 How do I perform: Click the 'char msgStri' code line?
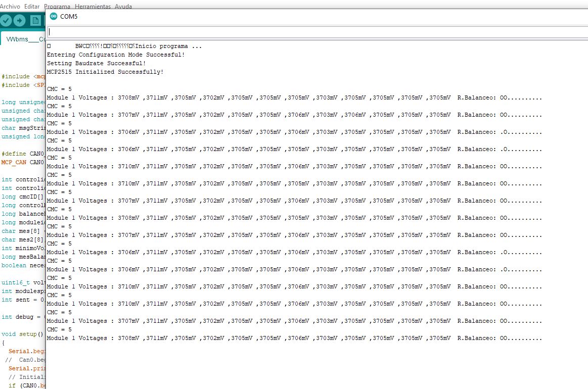[23, 128]
